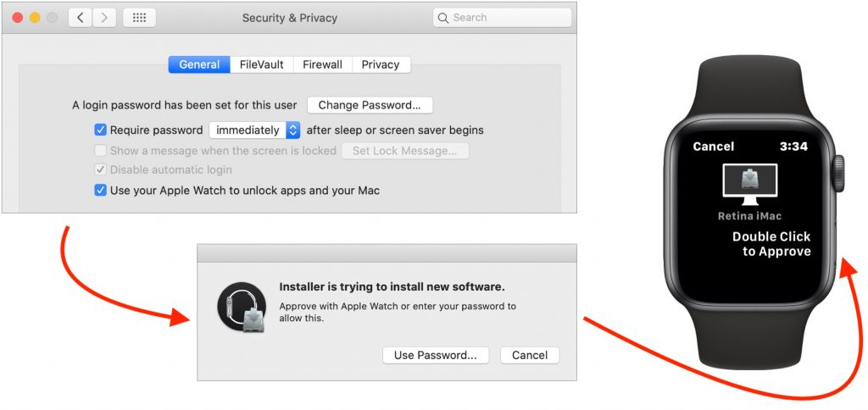
Task: Cancel the Installer dialog
Action: tap(530, 355)
